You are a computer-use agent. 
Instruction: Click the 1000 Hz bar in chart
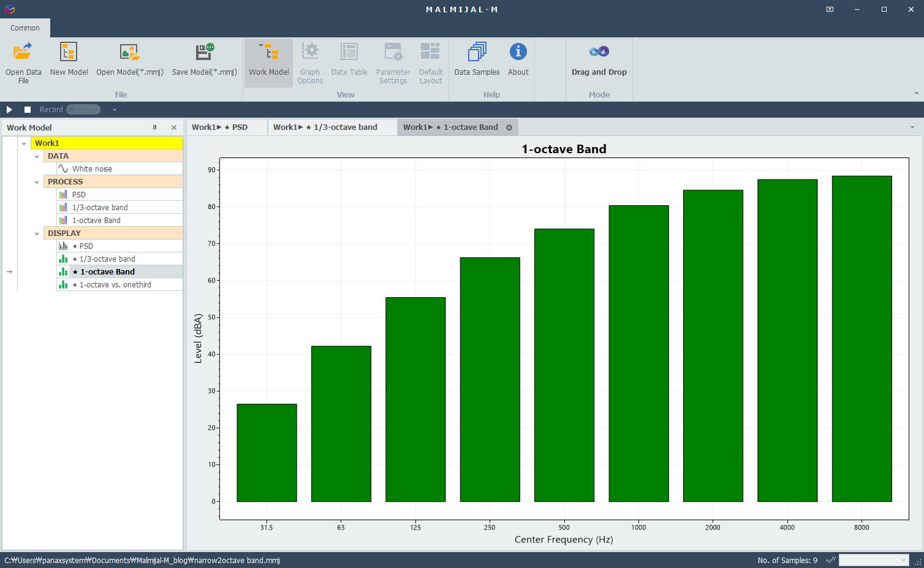(x=638, y=354)
